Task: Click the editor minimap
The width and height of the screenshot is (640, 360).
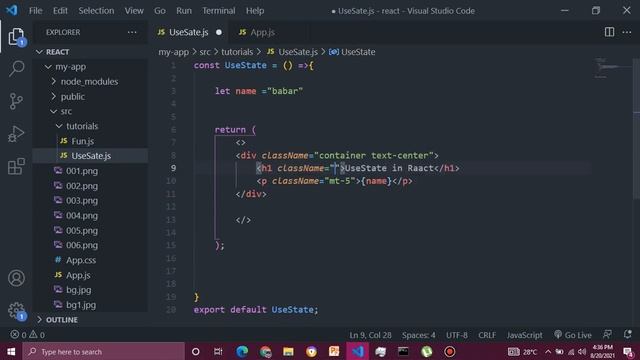Action: (611, 68)
